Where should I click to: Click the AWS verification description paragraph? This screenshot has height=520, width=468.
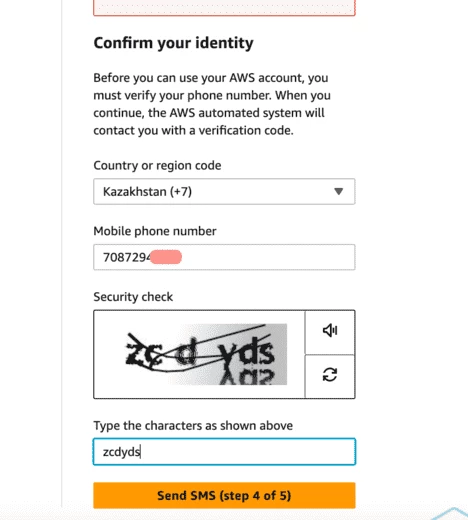click(x=212, y=104)
